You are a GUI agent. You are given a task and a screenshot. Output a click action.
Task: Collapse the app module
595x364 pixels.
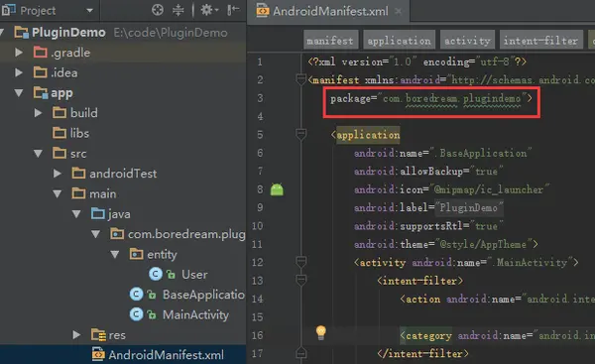click(x=19, y=92)
